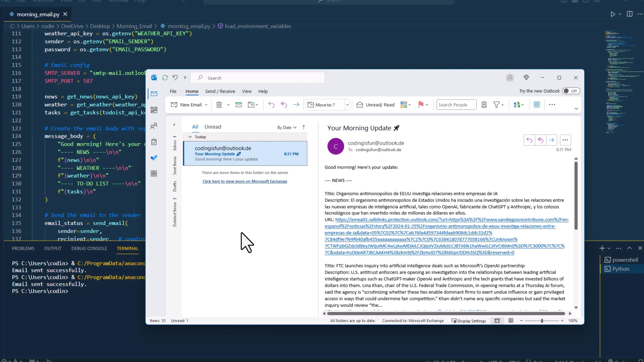Open the More Apps grid icon

(154, 174)
